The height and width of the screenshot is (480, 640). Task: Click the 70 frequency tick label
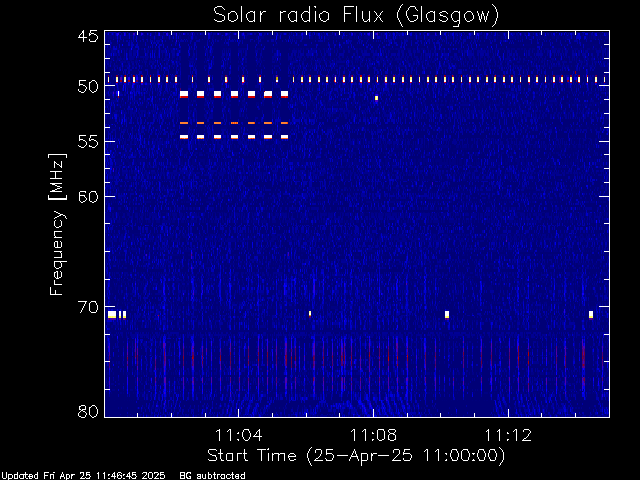[88, 307]
